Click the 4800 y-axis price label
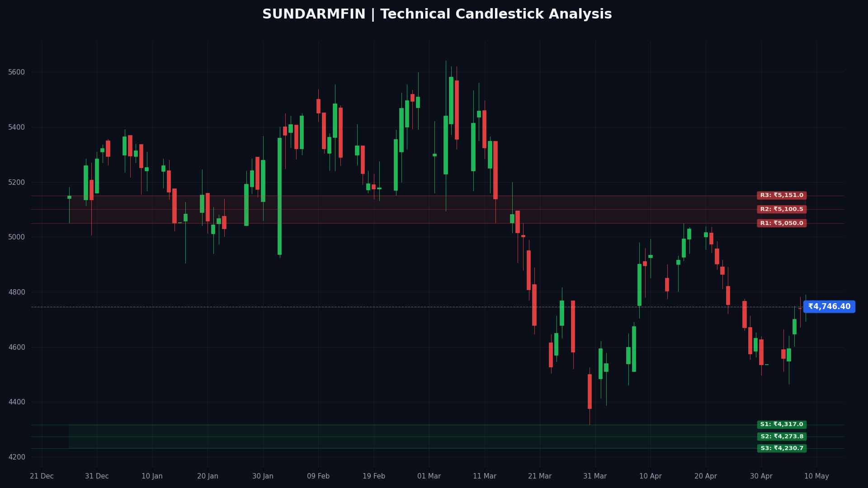This screenshot has height=488, width=868. tap(16, 292)
